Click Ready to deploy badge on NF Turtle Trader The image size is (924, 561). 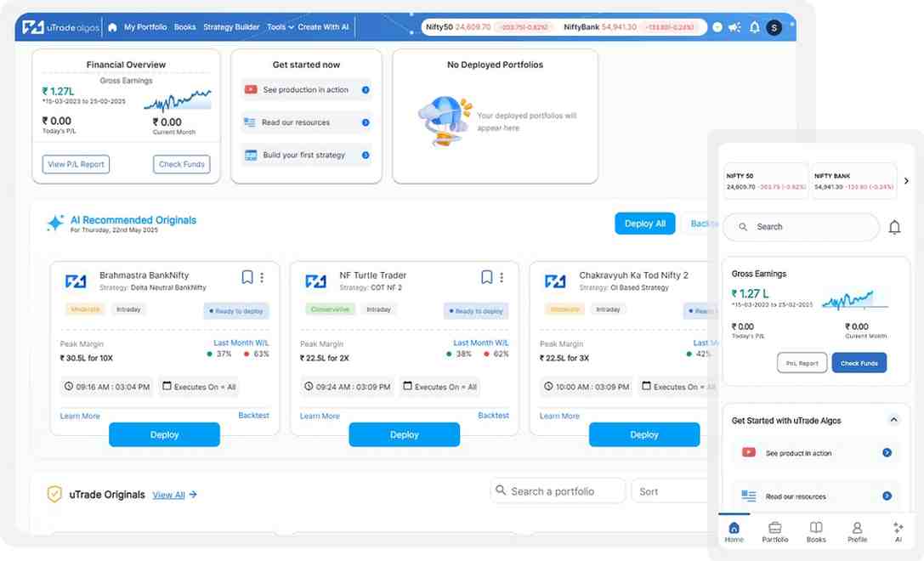pos(475,310)
